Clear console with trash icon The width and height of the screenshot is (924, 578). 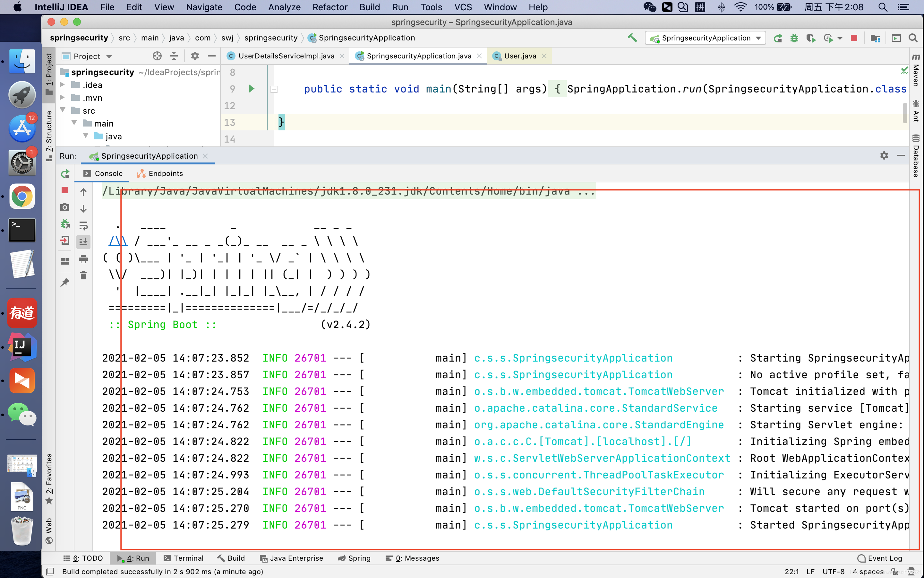pos(83,275)
